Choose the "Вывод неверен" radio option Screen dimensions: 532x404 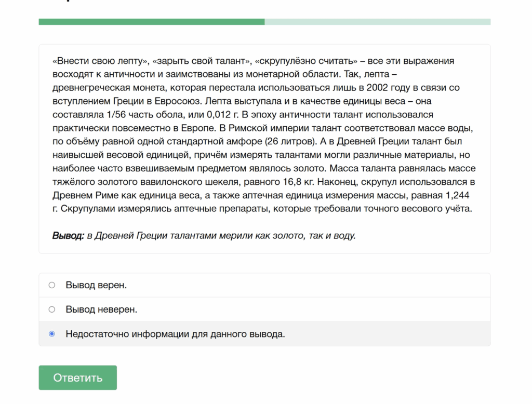(x=52, y=309)
